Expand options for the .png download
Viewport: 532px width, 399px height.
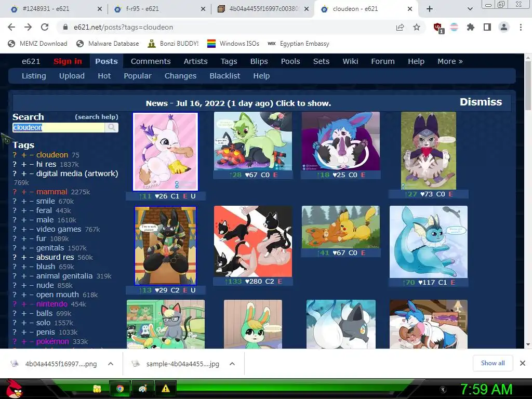[111, 364]
